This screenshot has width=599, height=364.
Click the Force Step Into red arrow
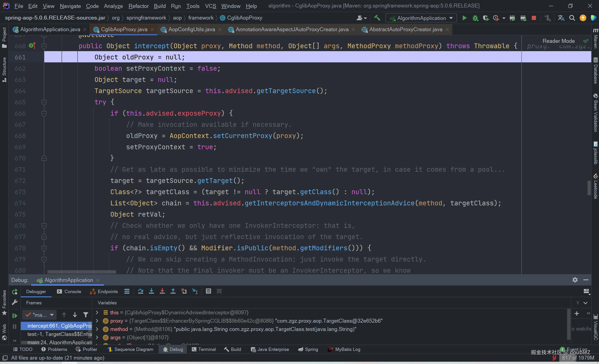162,291
